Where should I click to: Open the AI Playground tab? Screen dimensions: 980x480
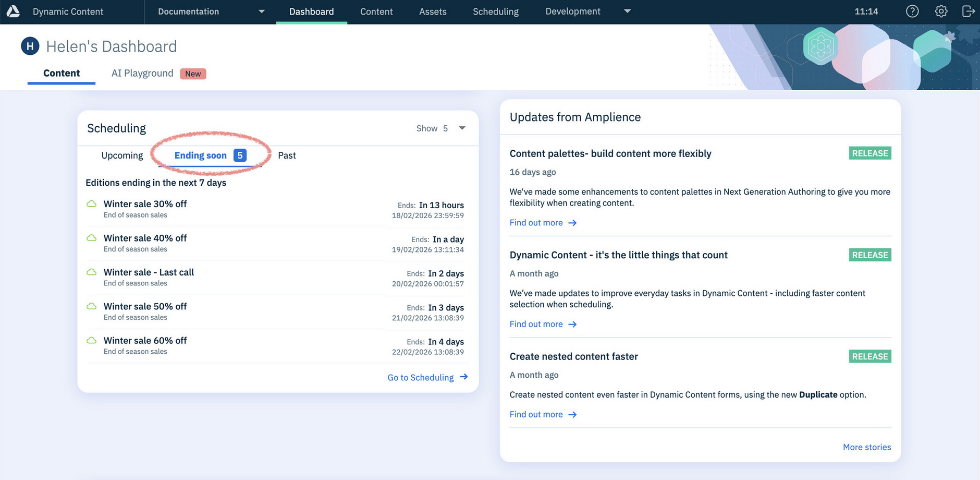pyautogui.click(x=142, y=73)
